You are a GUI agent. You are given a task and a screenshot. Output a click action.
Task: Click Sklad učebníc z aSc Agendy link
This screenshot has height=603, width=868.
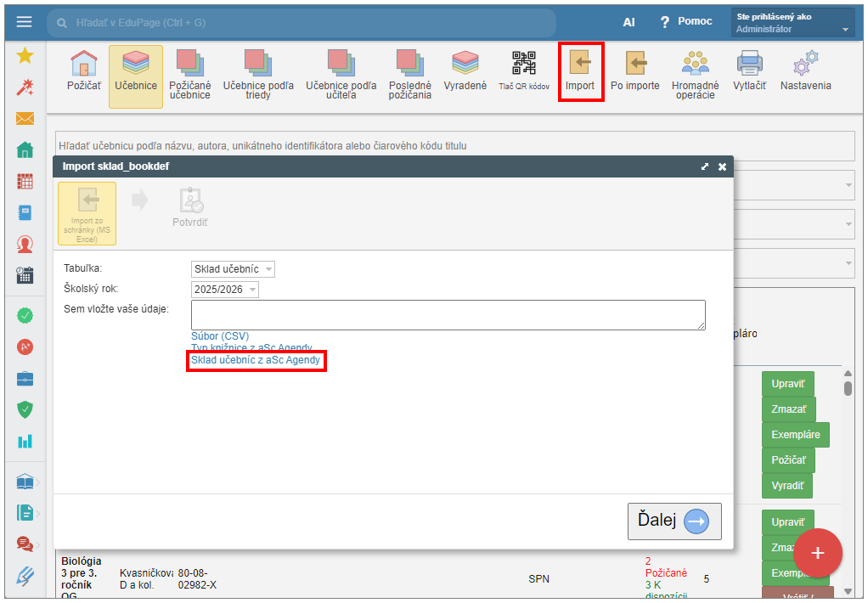point(256,361)
